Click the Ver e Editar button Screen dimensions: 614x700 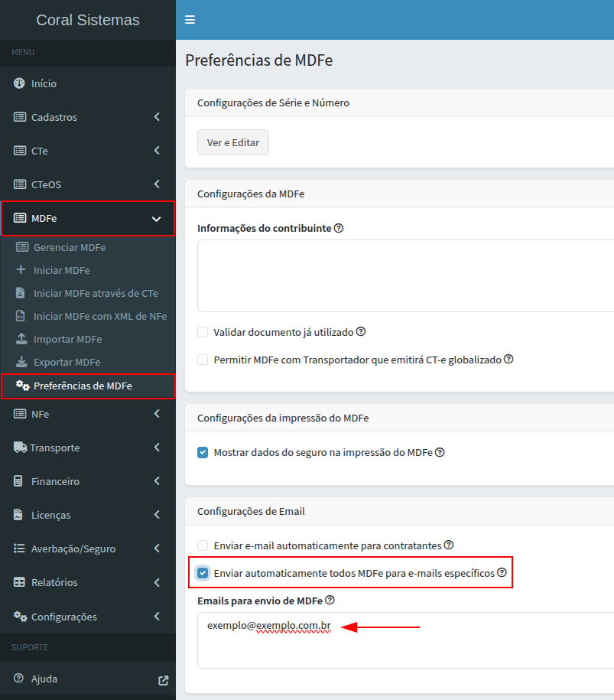(x=233, y=142)
